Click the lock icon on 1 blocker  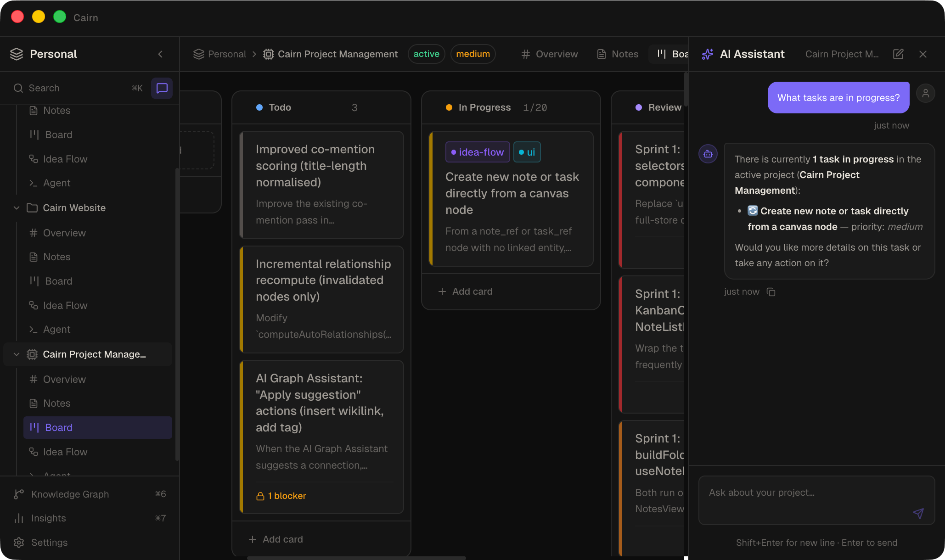[x=260, y=496]
